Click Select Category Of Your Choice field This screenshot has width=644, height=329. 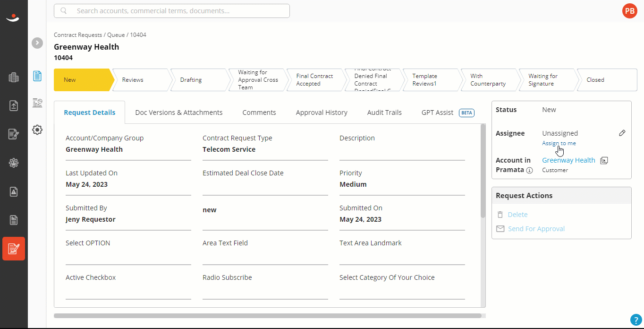click(402, 286)
